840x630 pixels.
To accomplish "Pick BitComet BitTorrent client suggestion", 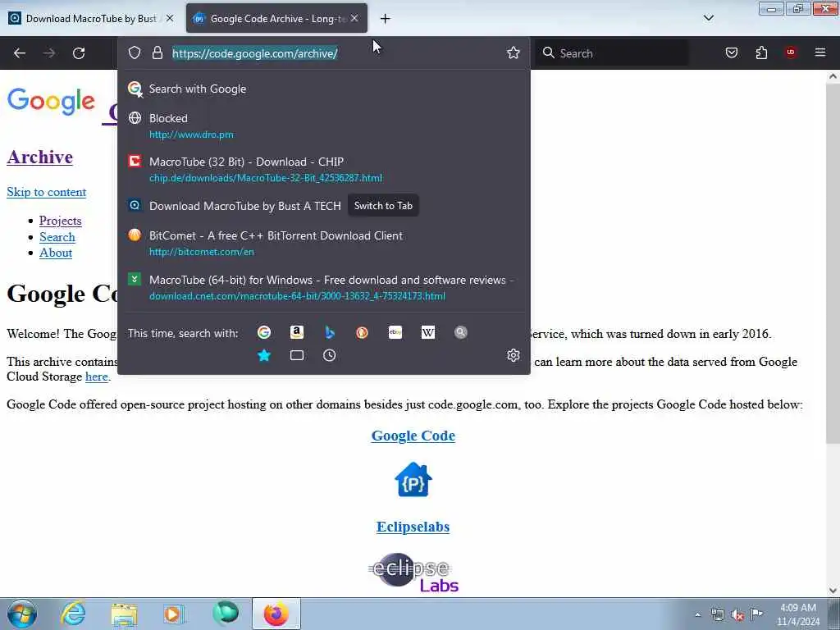I will tap(323, 243).
